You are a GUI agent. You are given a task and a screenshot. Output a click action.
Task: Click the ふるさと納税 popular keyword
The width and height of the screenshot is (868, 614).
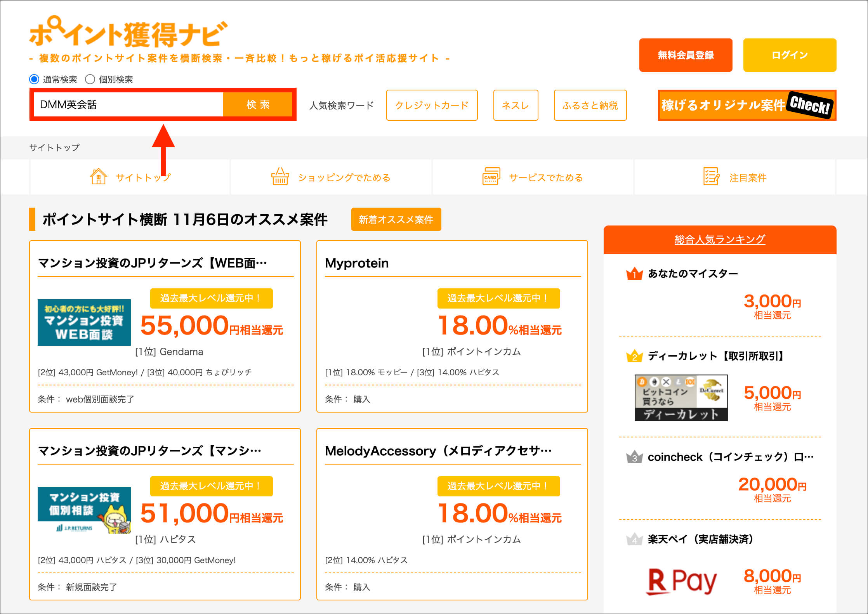[x=590, y=105]
